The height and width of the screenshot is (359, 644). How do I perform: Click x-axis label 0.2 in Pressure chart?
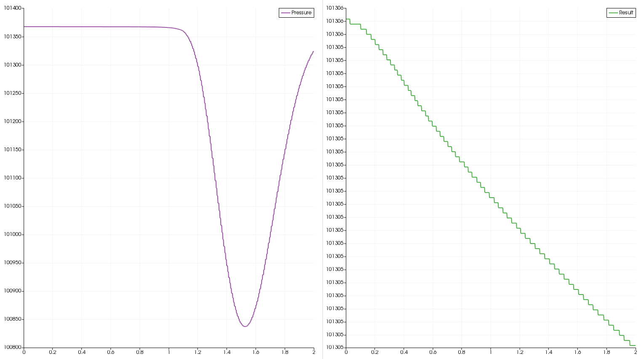(x=53, y=352)
